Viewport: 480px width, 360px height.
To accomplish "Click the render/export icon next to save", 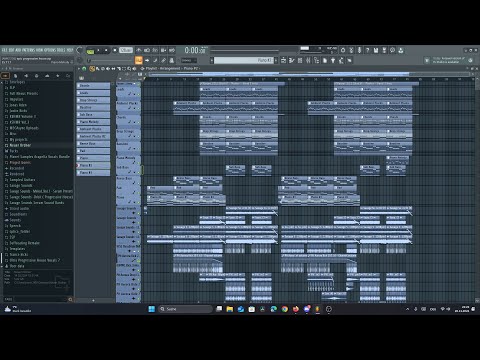I will click(384, 50).
